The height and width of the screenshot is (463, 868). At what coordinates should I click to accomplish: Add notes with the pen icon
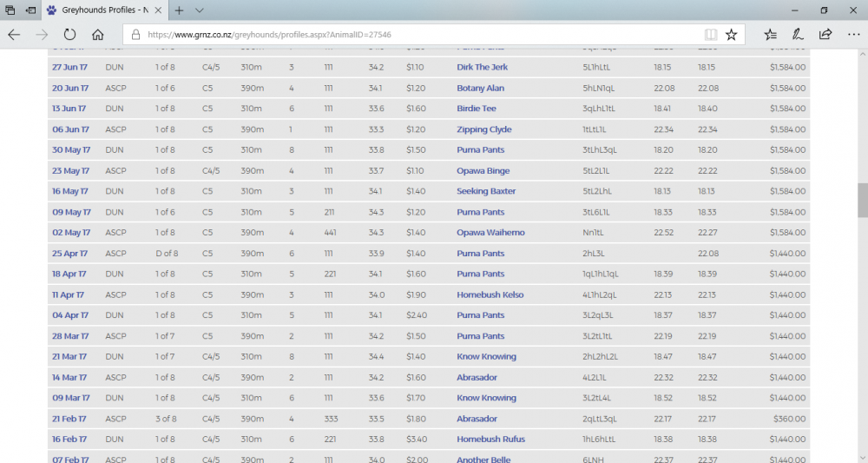798,35
